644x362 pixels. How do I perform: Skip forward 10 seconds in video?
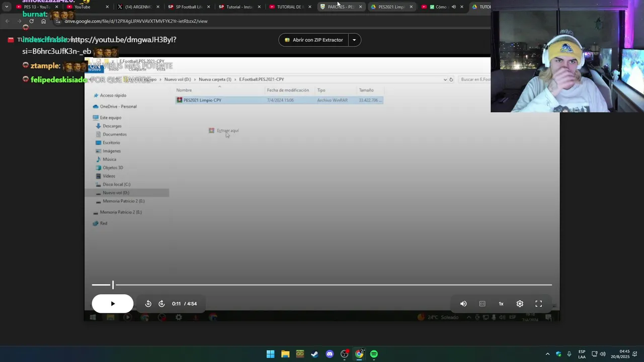(162, 304)
